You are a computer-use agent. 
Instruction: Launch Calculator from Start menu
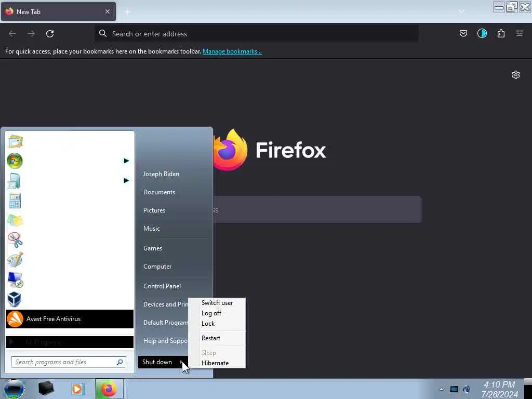click(x=15, y=201)
